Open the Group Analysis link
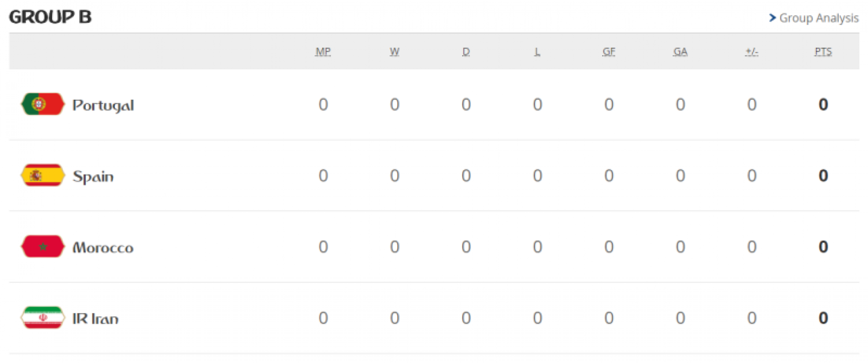 coord(819,18)
